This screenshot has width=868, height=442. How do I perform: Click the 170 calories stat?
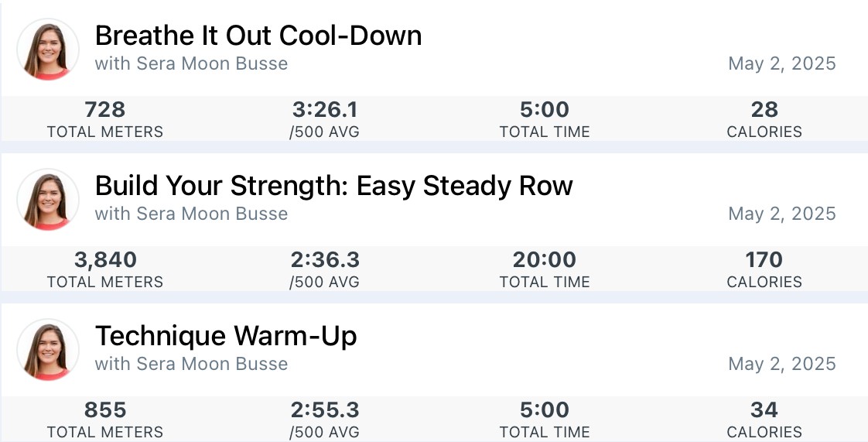pos(764,269)
